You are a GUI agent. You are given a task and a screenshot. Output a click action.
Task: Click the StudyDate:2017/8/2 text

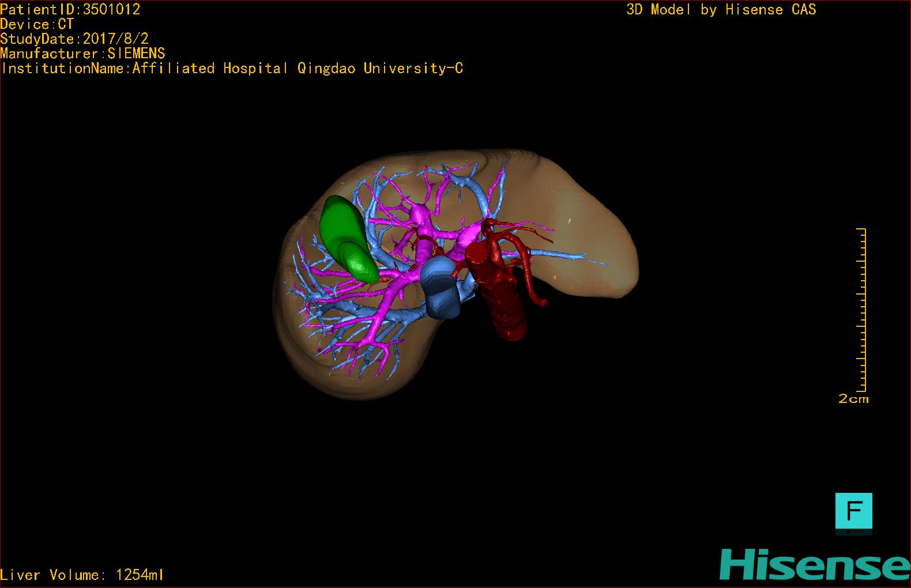(x=74, y=39)
